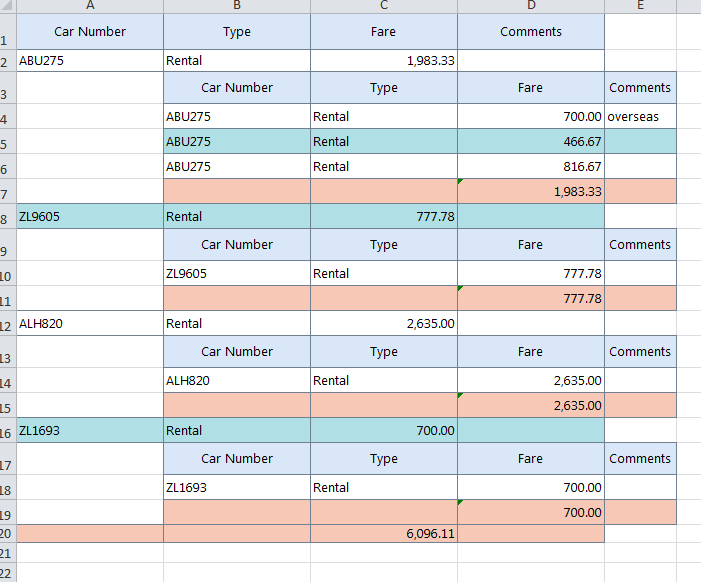Select the 'Car Number' header in cell A1
Image resolution: width=701 pixels, height=582 pixels.
point(90,32)
